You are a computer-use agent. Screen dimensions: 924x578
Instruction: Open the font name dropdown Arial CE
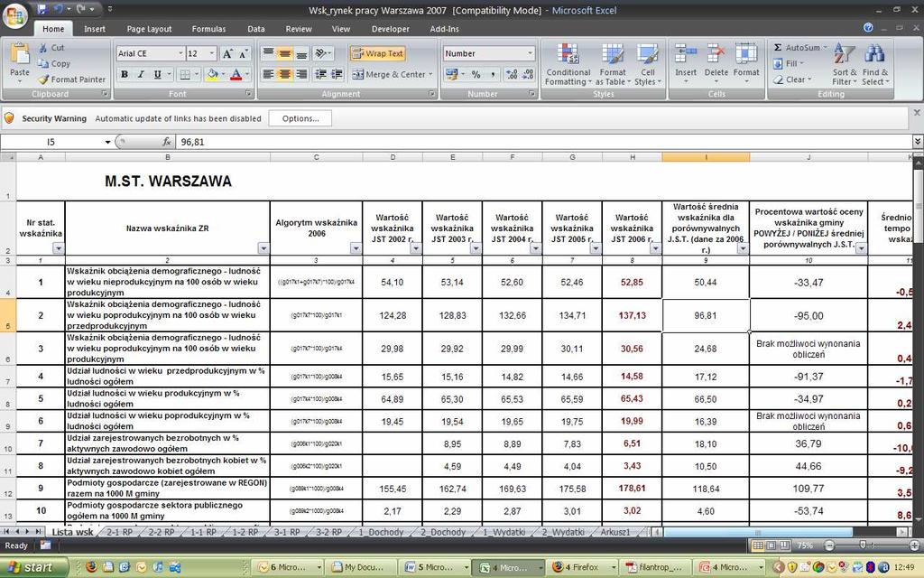coord(180,53)
